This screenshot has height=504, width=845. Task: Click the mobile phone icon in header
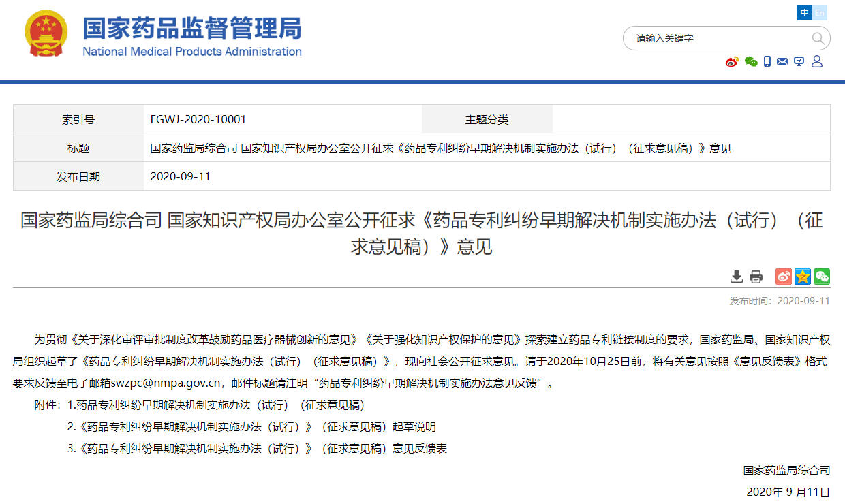point(767,62)
